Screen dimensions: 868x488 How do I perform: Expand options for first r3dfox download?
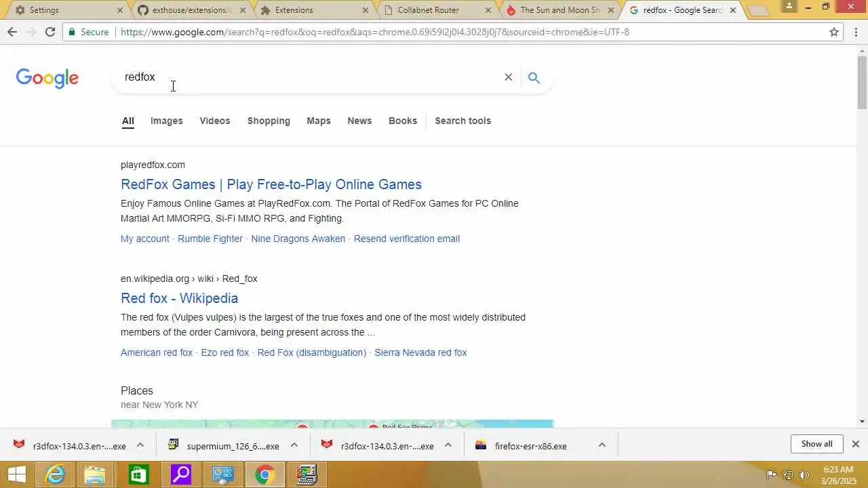click(x=140, y=445)
